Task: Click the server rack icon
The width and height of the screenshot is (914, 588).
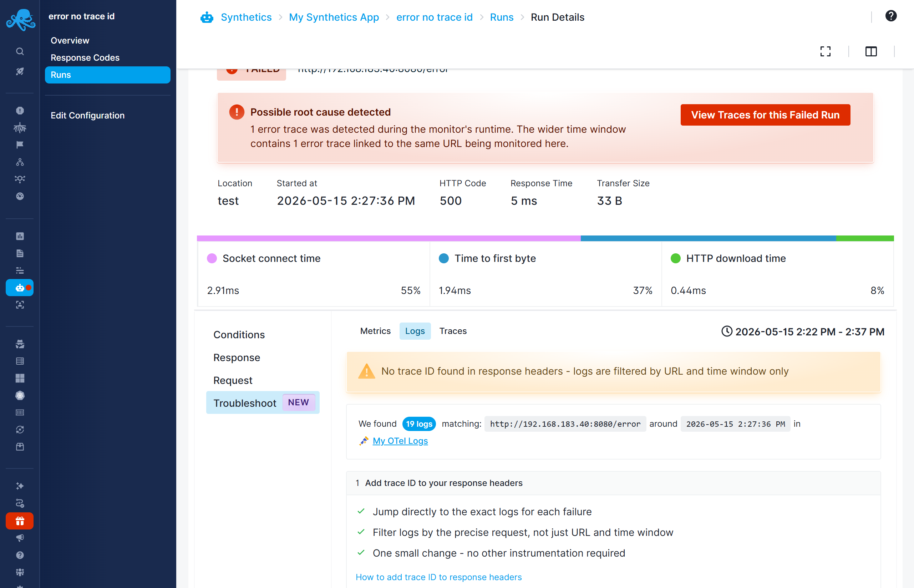Action: tap(20, 361)
